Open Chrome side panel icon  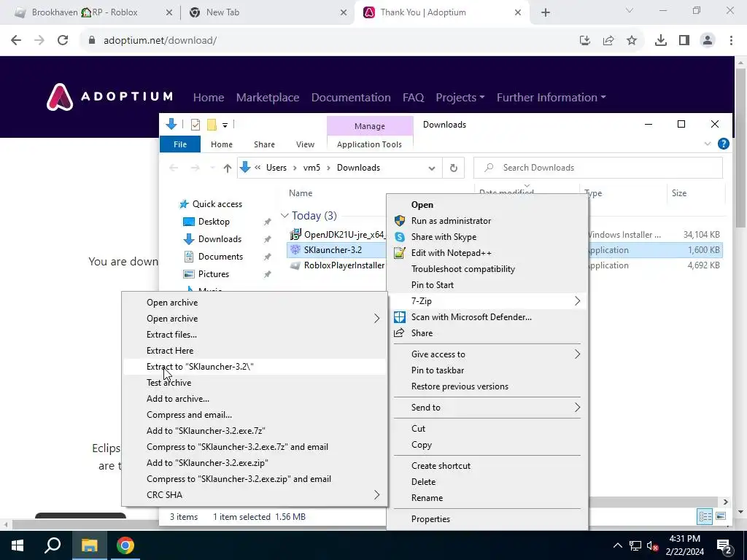tap(684, 41)
